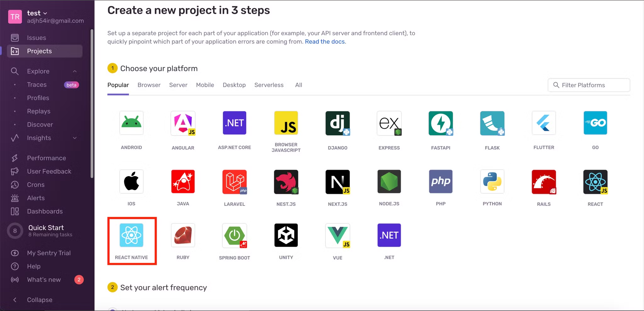
Task: Select the Android platform icon
Action: click(x=131, y=123)
